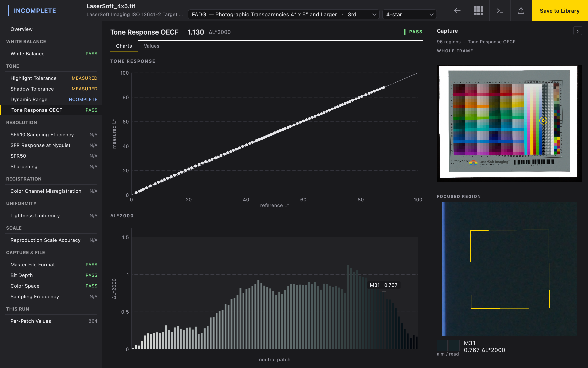Open the Color Space entry
588x368 pixels.
(51, 286)
